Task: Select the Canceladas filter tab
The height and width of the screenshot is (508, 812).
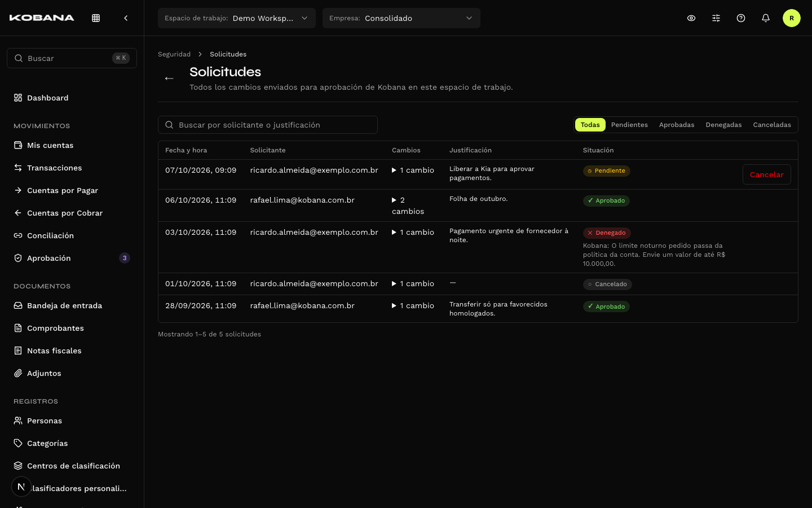Action: point(772,125)
